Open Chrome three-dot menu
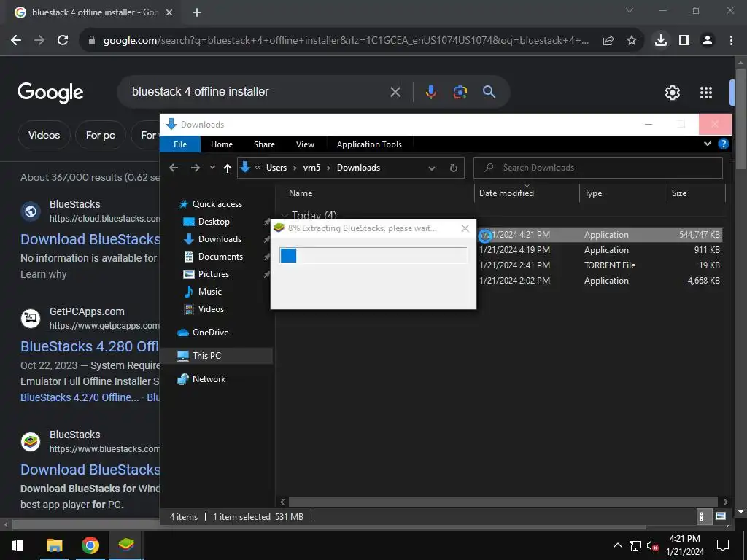Image resolution: width=747 pixels, height=560 pixels. coord(731,41)
